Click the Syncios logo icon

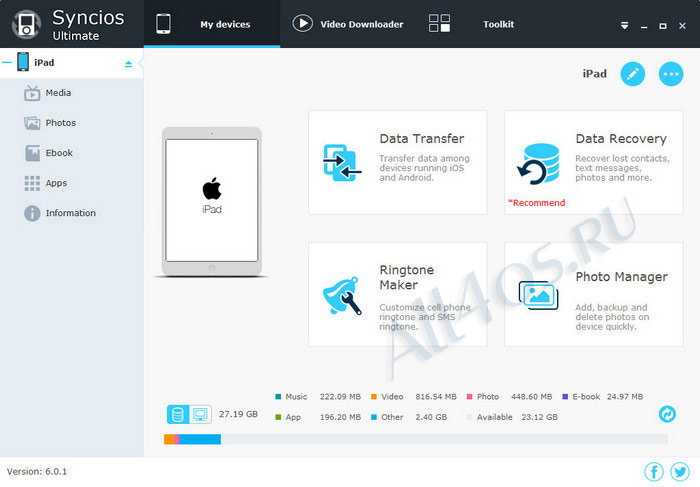tap(26, 24)
